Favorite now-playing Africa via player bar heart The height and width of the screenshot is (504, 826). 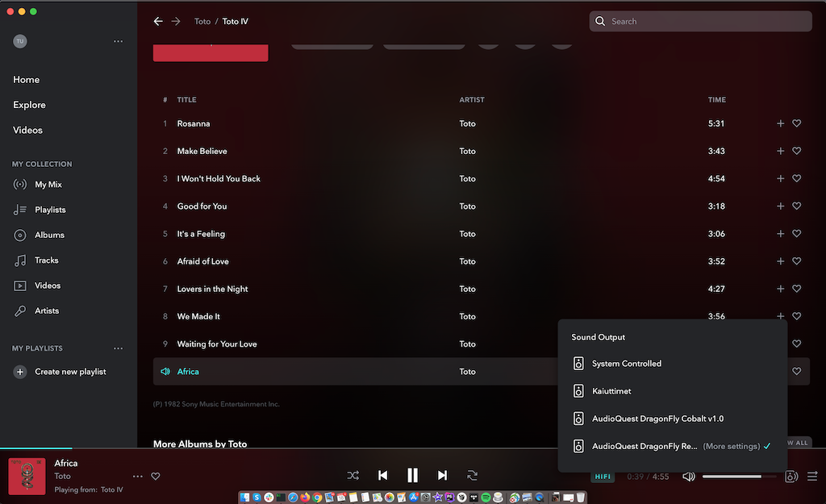point(156,476)
